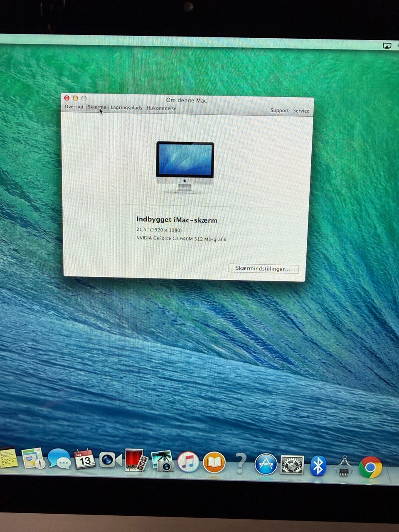
Task: Launch Google Chrome from the Dock
Action: [x=370, y=467]
